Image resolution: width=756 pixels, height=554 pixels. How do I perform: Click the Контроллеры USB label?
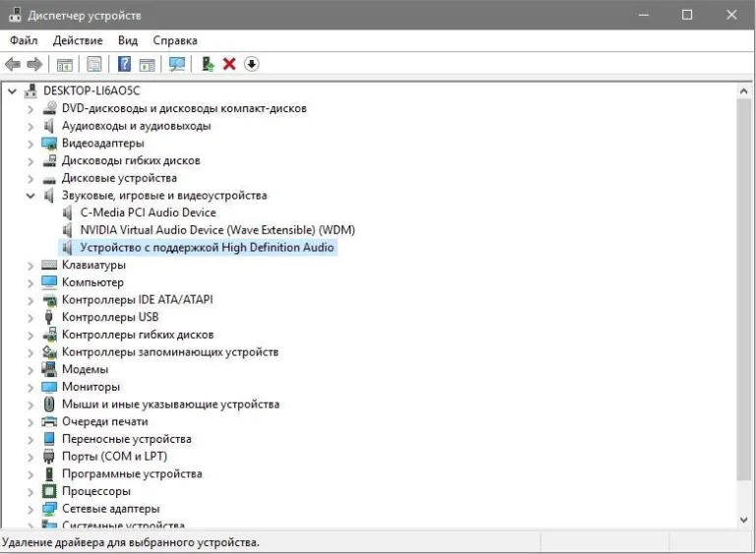click(110, 317)
